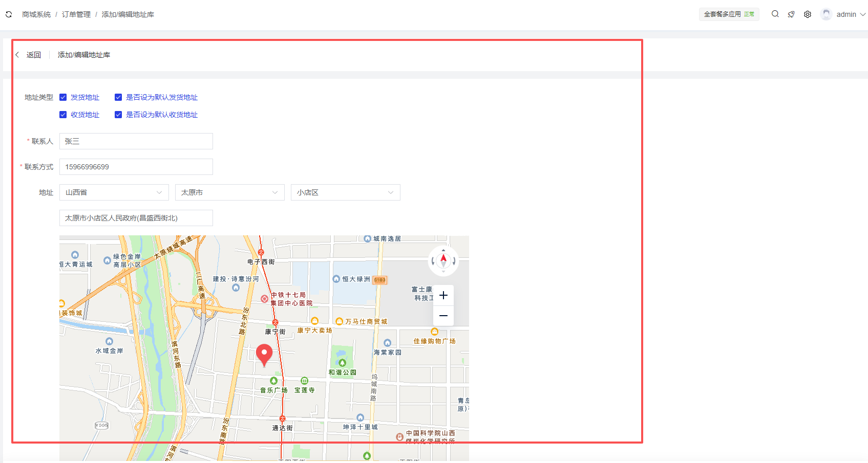The height and width of the screenshot is (463, 868).
Task: Click the red location marker pin
Action: pos(264,354)
